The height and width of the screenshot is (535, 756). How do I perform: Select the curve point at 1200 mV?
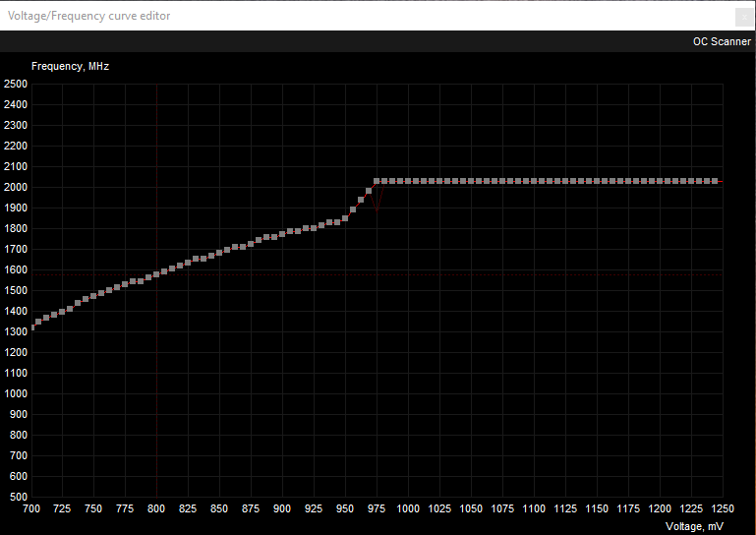tap(660, 181)
